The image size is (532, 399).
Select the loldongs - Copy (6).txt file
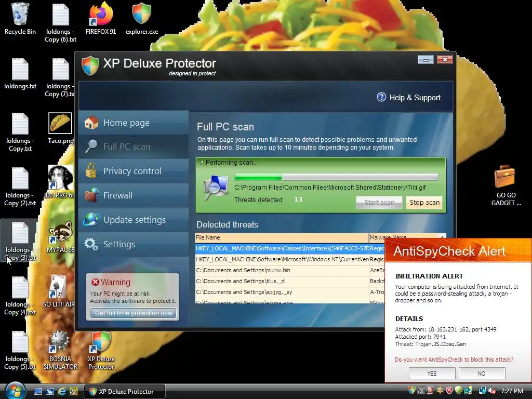[x=60, y=22]
